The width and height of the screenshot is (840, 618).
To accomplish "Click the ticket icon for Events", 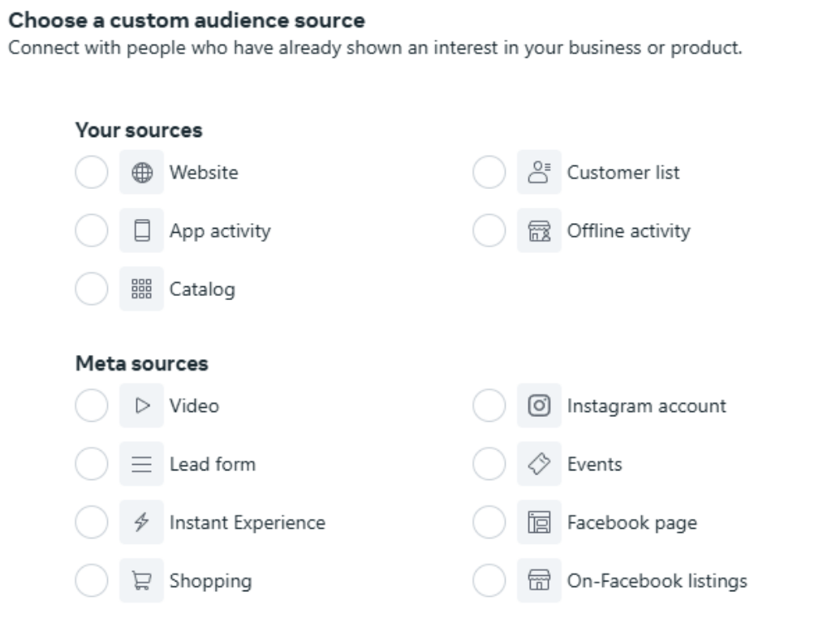I will [x=539, y=465].
